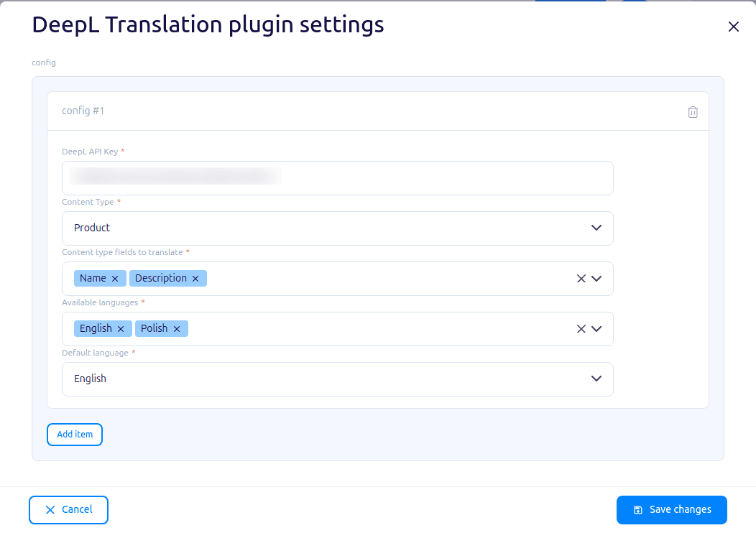The height and width of the screenshot is (533, 756).
Task: Remove the Description field tag
Action: (x=195, y=279)
